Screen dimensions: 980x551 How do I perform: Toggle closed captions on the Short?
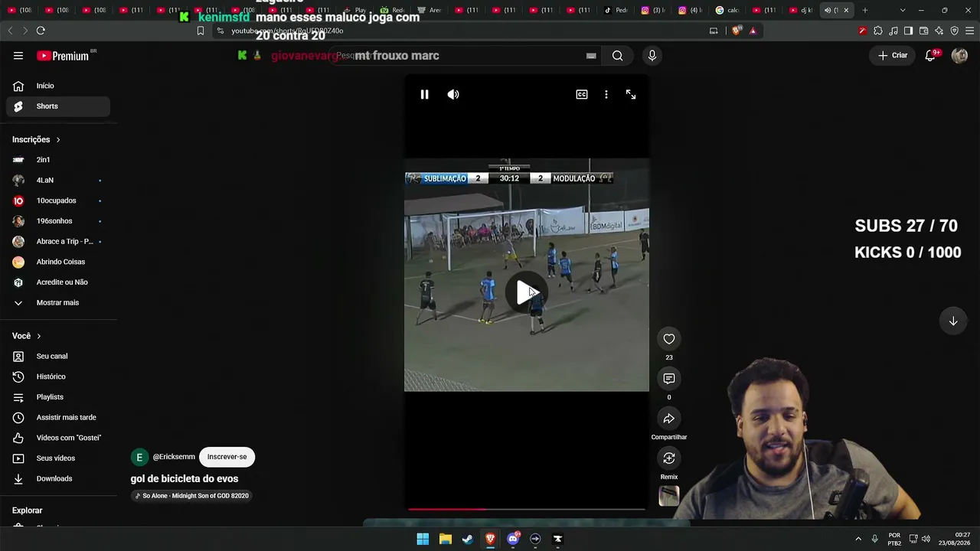(582, 94)
